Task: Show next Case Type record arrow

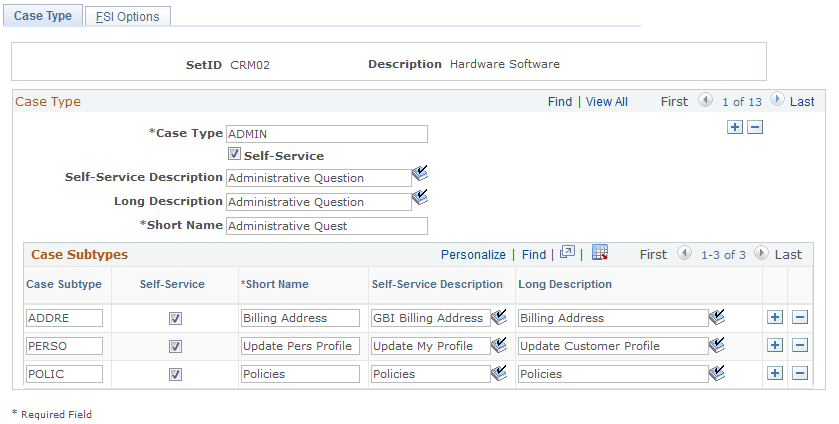Action: pos(777,100)
